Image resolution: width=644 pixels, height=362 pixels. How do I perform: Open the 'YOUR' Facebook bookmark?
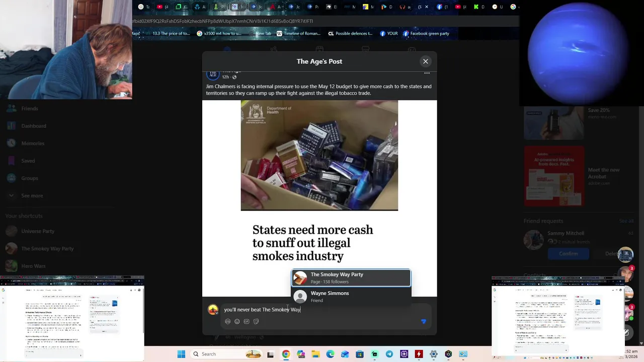click(x=389, y=34)
